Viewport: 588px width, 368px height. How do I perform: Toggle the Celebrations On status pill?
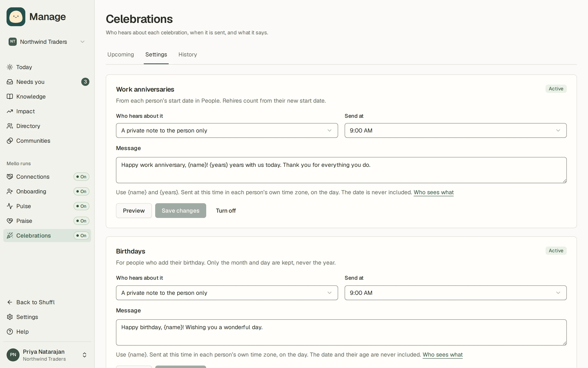coord(81,236)
